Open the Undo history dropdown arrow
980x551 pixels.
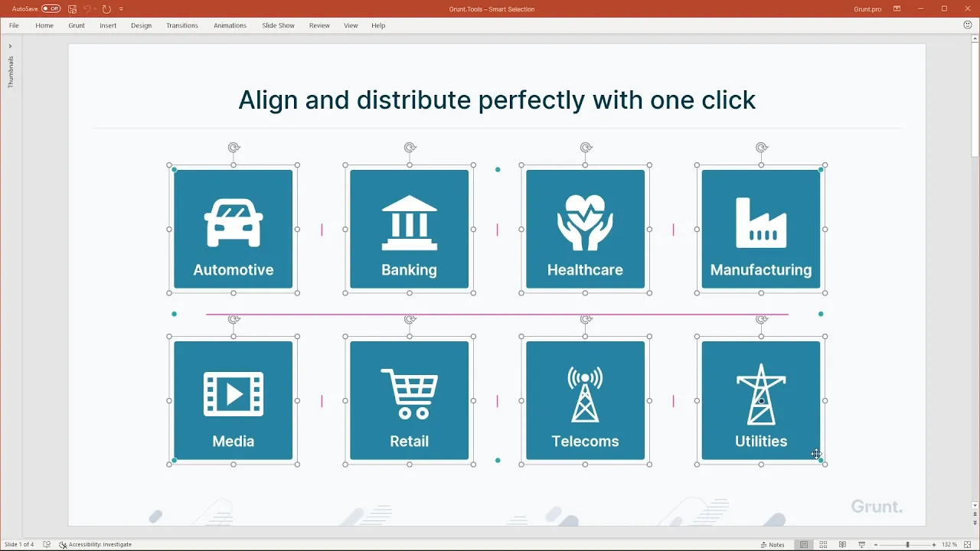(x=95, y=8)
